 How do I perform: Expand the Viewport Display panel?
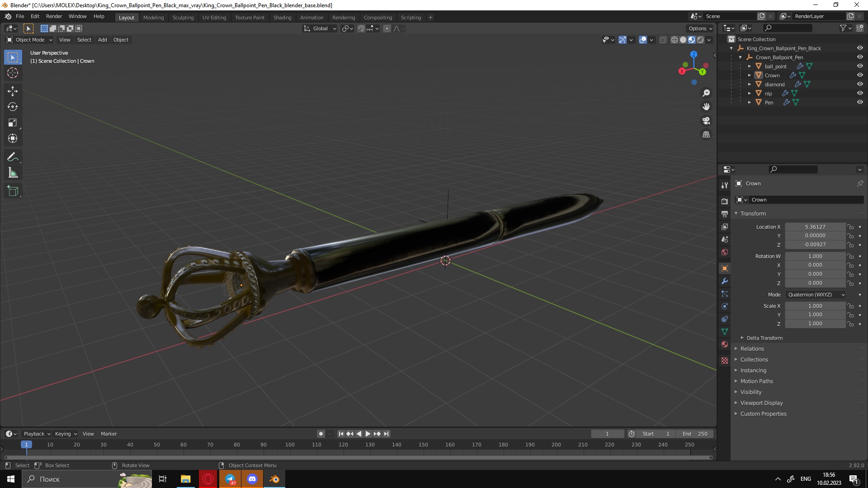(761, 403)
